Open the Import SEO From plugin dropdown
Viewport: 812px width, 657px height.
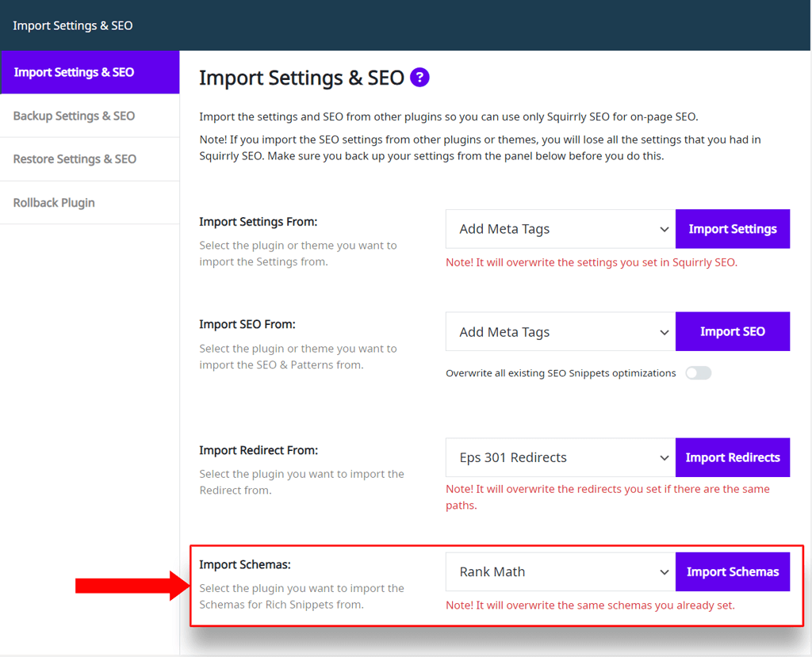tap(561, 331)
